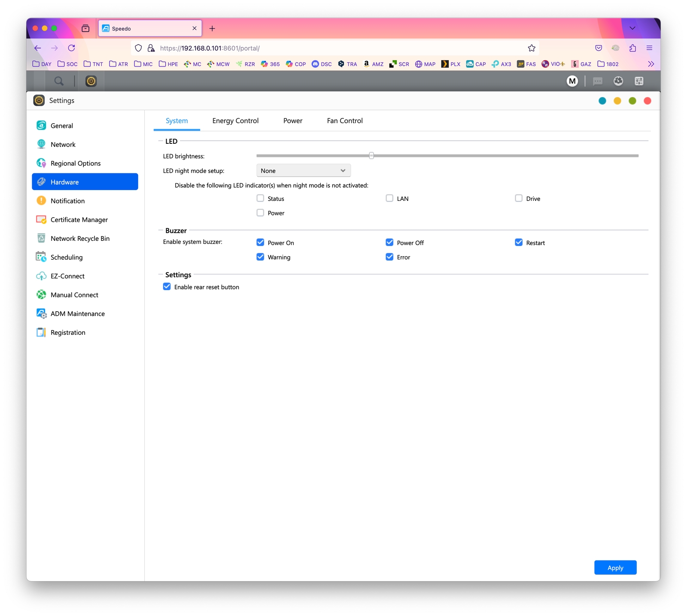Click the Network globe icon

point(41,144)
